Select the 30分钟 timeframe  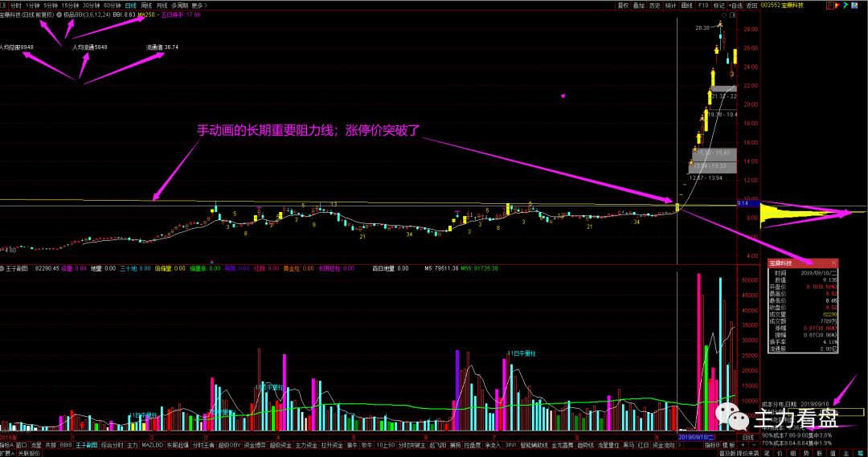click(x=91, y=6)
